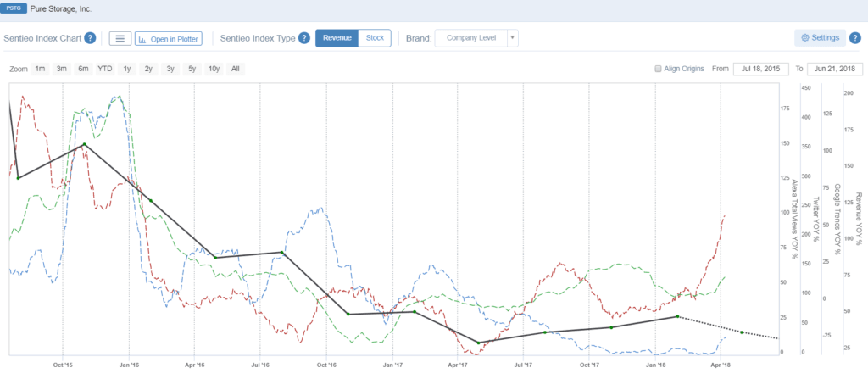Click help icon right of Settings

coord(854,38)
